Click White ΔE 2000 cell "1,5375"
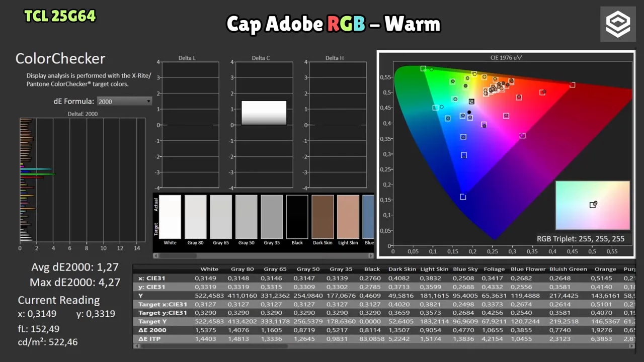Screen dimensions: 644x362 [x=205, y=330]
